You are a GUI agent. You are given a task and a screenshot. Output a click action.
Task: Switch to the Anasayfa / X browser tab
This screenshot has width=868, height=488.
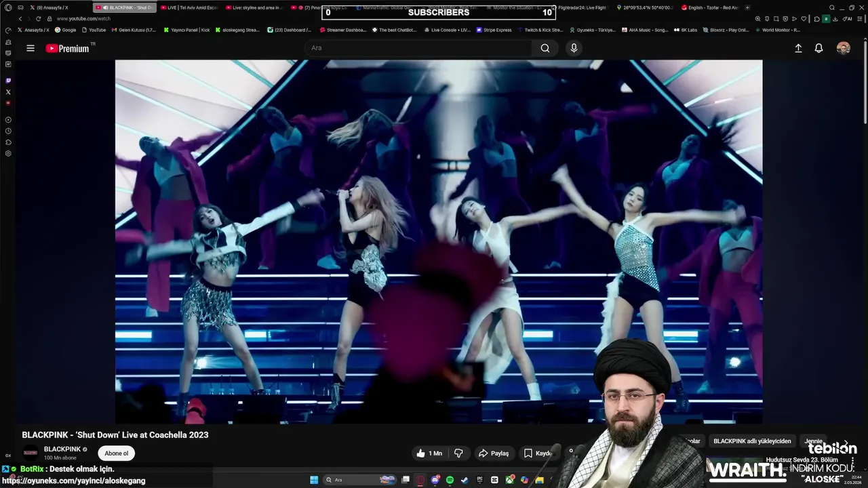click(x=56, y=7)
